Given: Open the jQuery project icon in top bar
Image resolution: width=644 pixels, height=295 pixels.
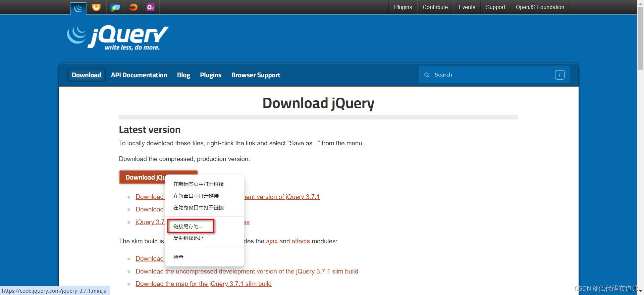Looking at the screenshot, I should pos(78,8).
